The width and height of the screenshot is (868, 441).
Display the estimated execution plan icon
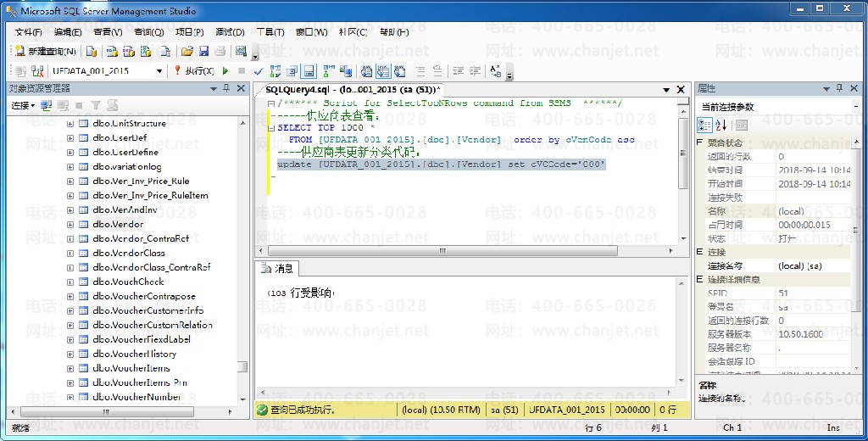[x=275, y=71]
